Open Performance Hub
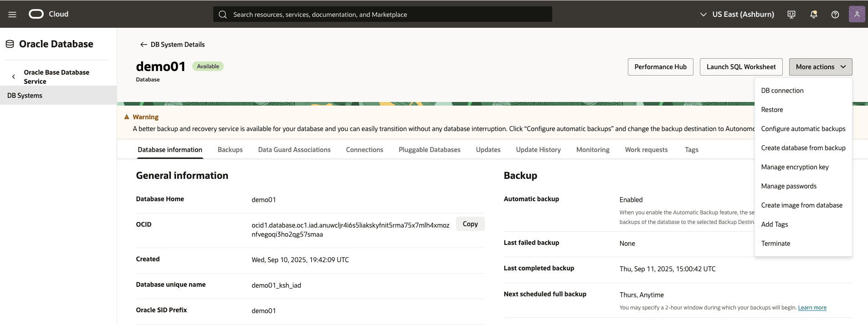868x325 pixels. click(x=660, y=67)
